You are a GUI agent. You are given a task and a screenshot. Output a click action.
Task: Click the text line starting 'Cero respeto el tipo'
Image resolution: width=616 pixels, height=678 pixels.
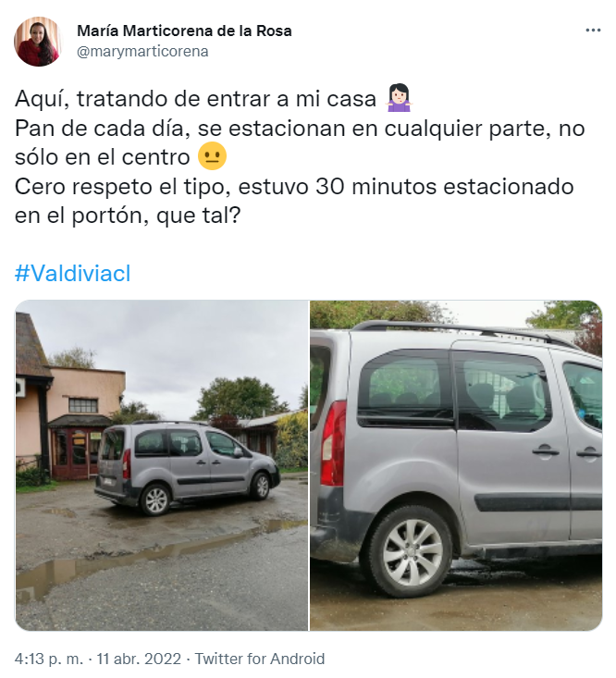click(x=294, y=187)
